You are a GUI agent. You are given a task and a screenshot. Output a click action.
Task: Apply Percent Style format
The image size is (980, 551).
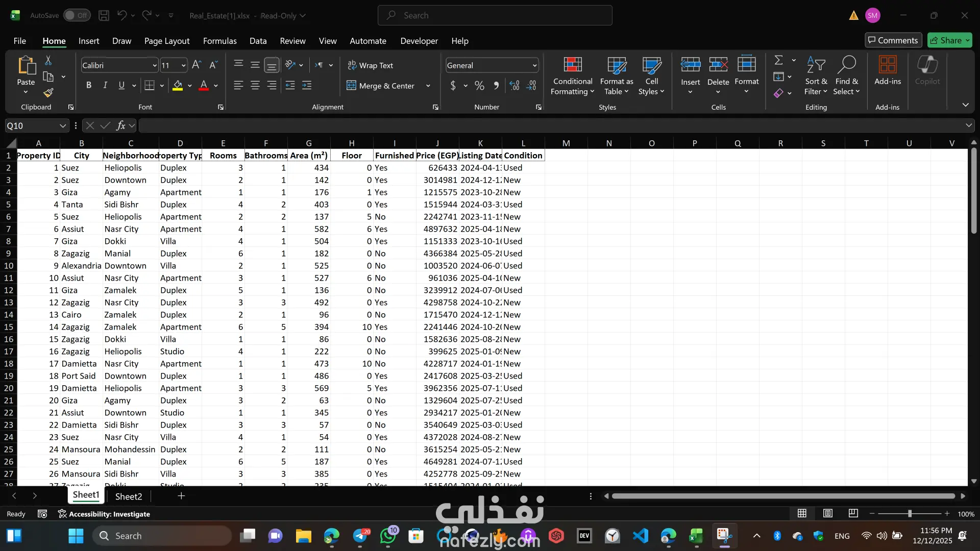[479, 86]
